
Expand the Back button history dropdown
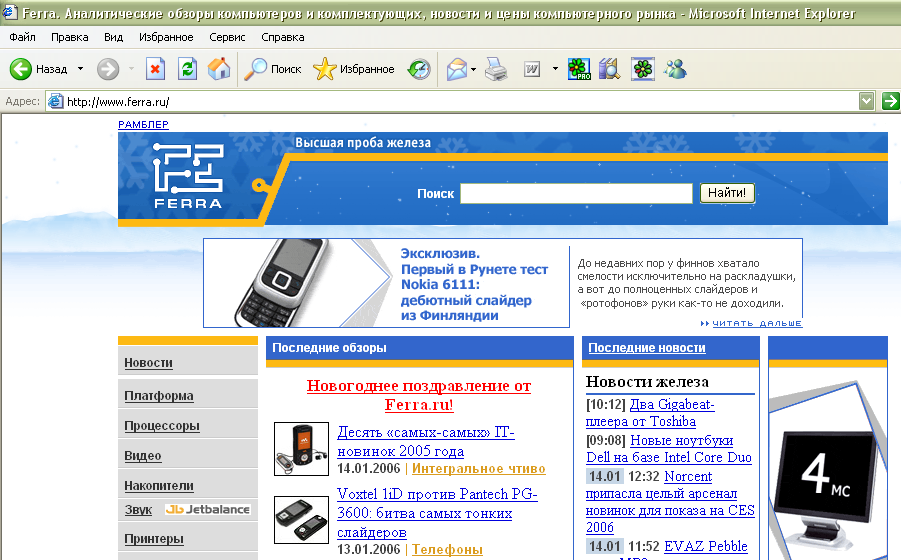pyautogui.click(x=80, y=69)
